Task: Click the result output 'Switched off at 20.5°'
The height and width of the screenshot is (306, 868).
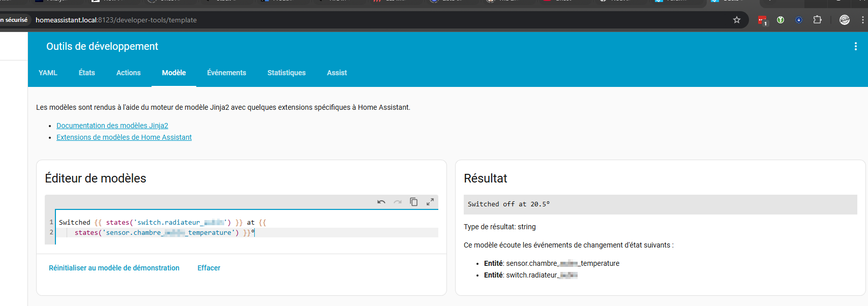Action: click(x=508, y=204)
